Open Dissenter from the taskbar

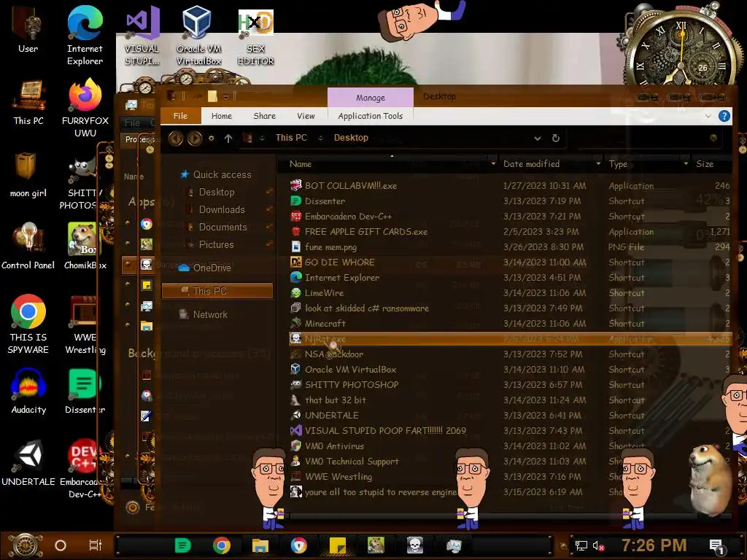(182, 545)
